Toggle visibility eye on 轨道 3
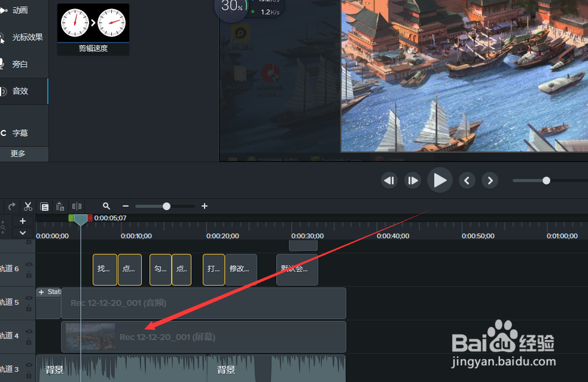Viewport: 588px width, 382px height. point(29,365)
